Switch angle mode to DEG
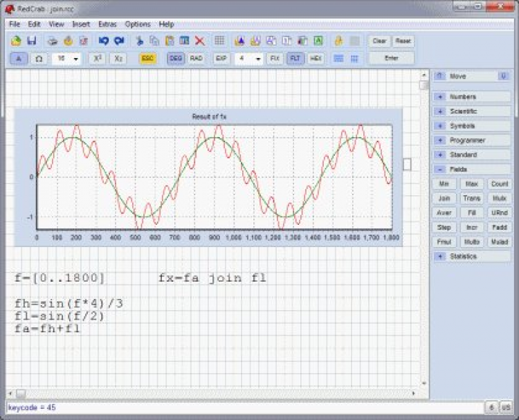The image size is (519, 420). tap(176, 59)
